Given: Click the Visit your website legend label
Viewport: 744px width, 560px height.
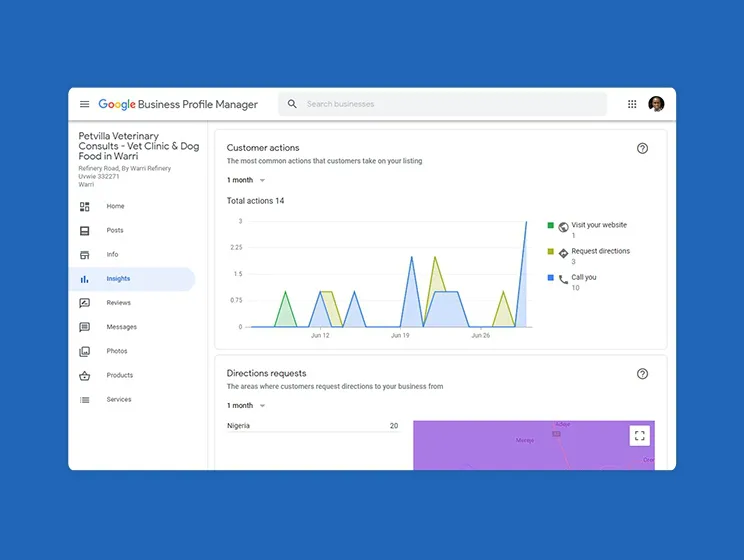Looking at the screenshot, I should [x=599, y=225].
